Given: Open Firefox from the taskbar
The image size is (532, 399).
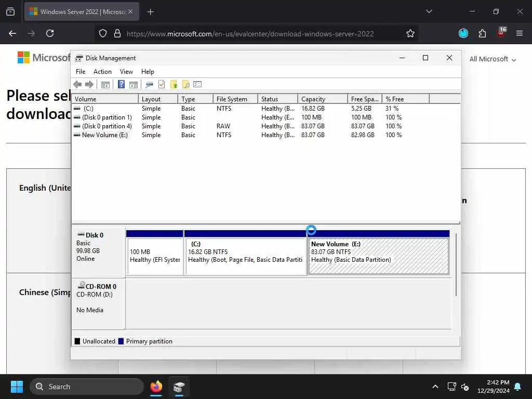Looking at the screenshot, I should click(x=156, y=387).
